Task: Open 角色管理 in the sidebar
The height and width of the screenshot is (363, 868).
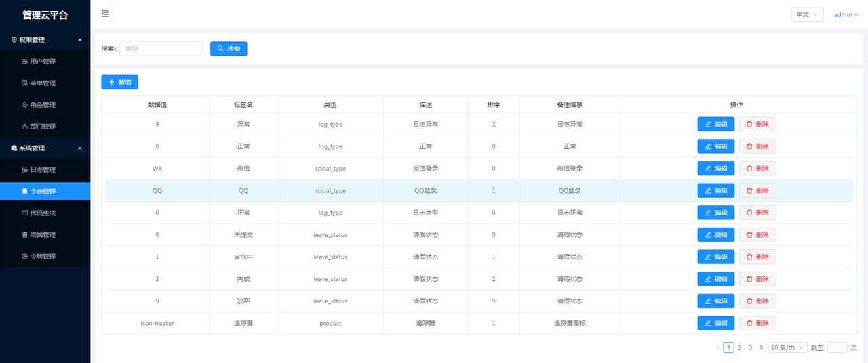Action: pyautogui.click(x=45, y=105)
